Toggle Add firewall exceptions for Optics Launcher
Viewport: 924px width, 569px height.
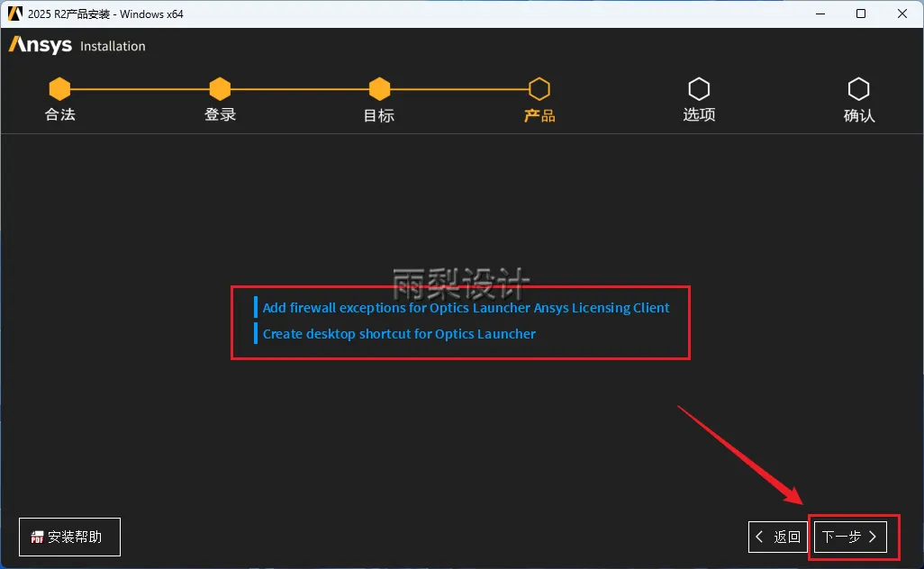pyautogui.click(x=462, y=308)
